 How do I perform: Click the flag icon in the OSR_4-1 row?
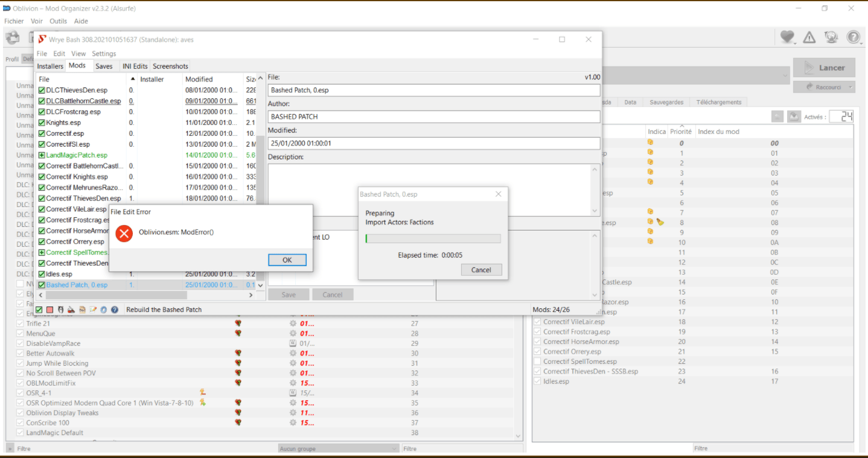pyautogui.click(x=203, y=392)
